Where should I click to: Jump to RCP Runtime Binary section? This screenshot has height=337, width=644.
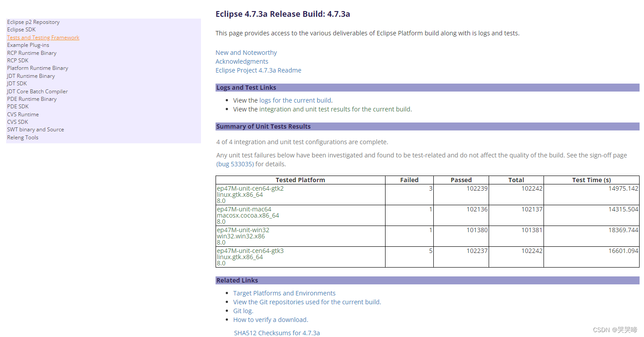[x=32, y=53]
